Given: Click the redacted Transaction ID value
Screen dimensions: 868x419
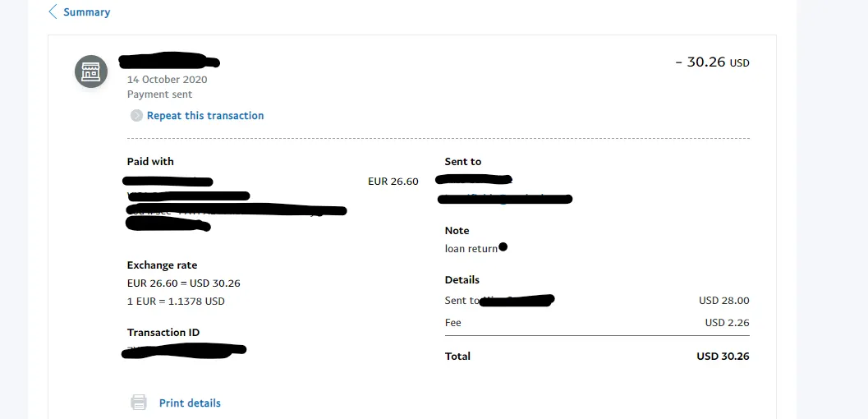Looking at the screenshot, I should click(x=184, y=351).
